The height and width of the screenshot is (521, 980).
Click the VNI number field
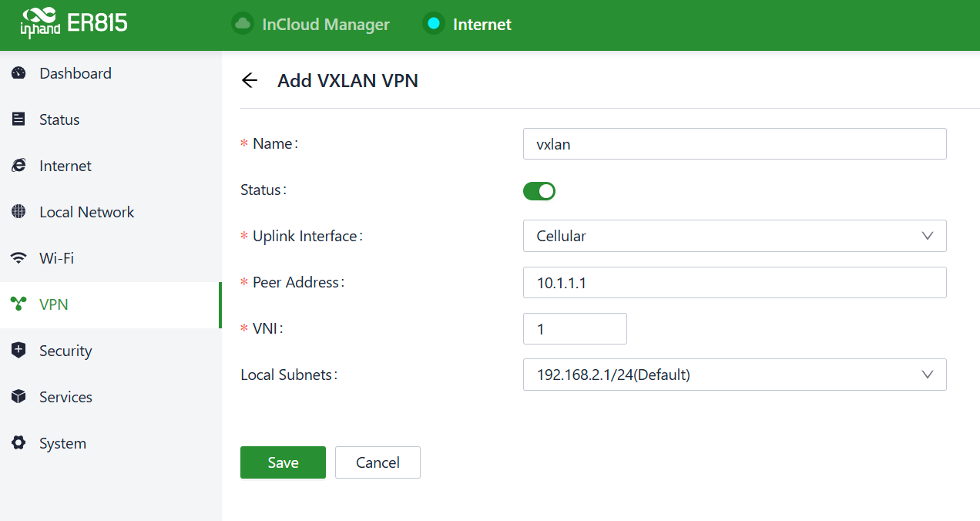(x=575, y=329)
